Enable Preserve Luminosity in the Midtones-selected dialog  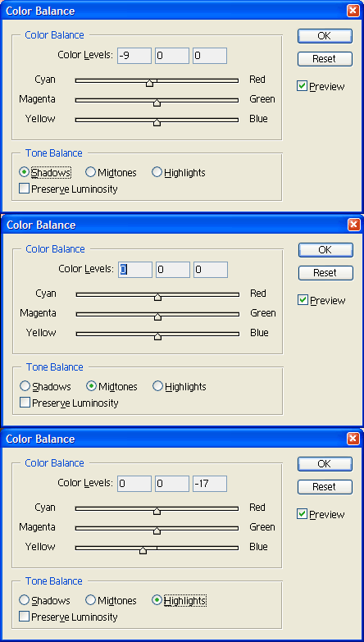25,403
